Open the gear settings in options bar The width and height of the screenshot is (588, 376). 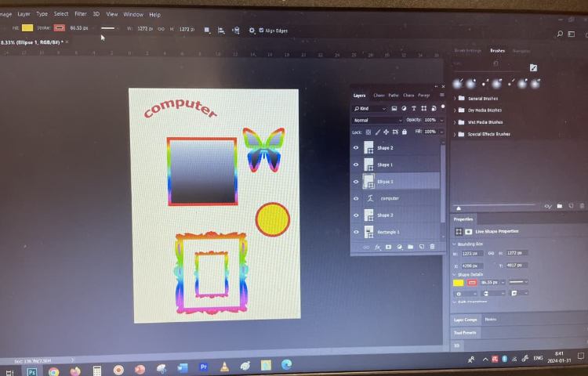coord(252,30)
